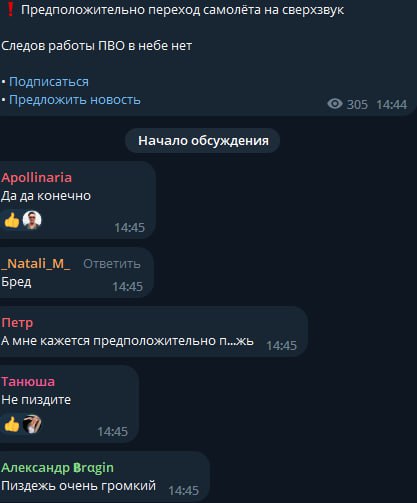Select the 'Да да конечно' comment
The width and height of the screenshot is (417, 503).
tap(46, 196)
